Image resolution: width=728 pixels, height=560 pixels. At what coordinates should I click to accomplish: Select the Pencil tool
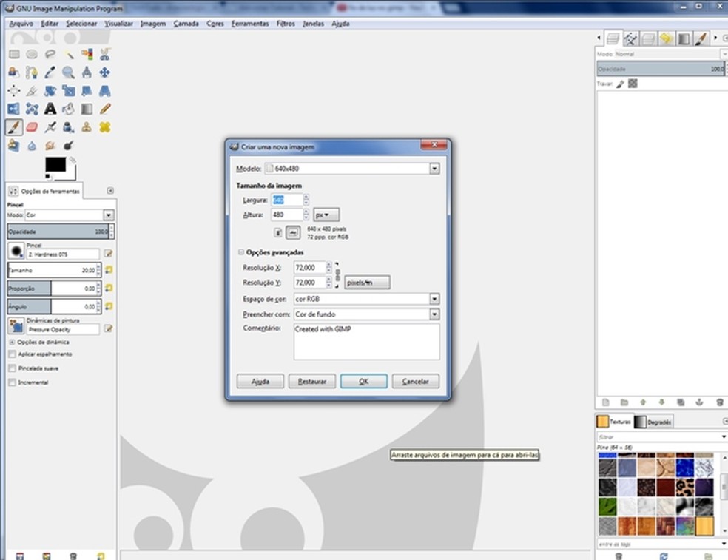coord(104,109)
